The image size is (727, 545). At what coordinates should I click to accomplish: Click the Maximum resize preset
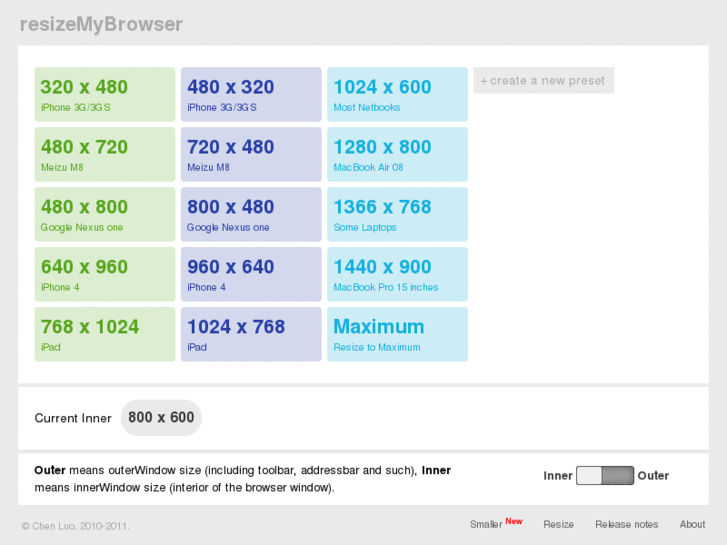click(x=397, y=334)
